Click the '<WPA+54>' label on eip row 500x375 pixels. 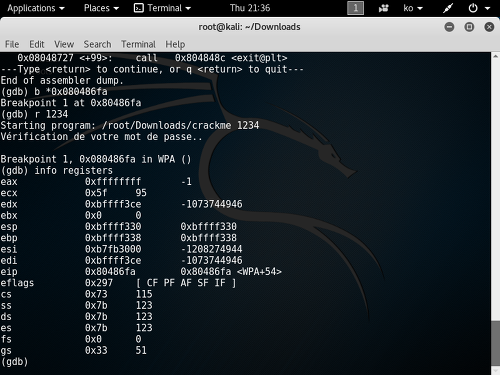tap(259, 272)
